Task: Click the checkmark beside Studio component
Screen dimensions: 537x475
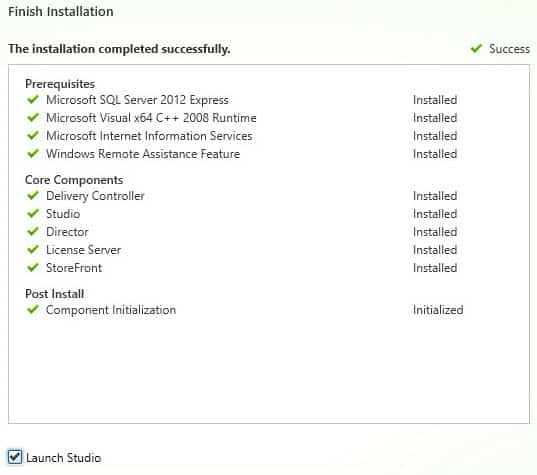Action: point(33,214)
